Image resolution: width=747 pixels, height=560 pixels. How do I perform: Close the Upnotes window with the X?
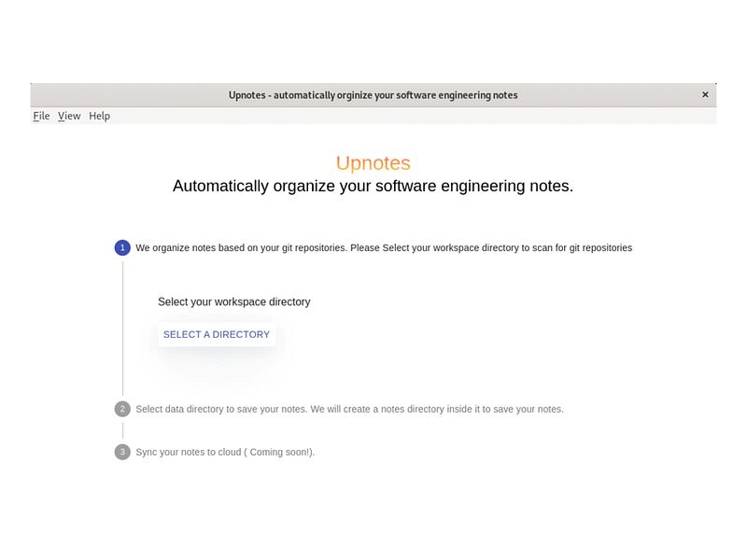[705, 95]
